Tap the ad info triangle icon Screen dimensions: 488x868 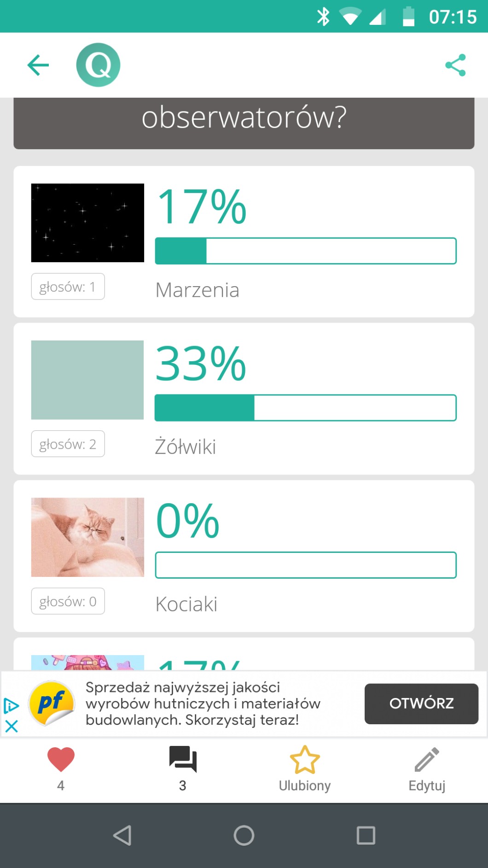[12, 706]
